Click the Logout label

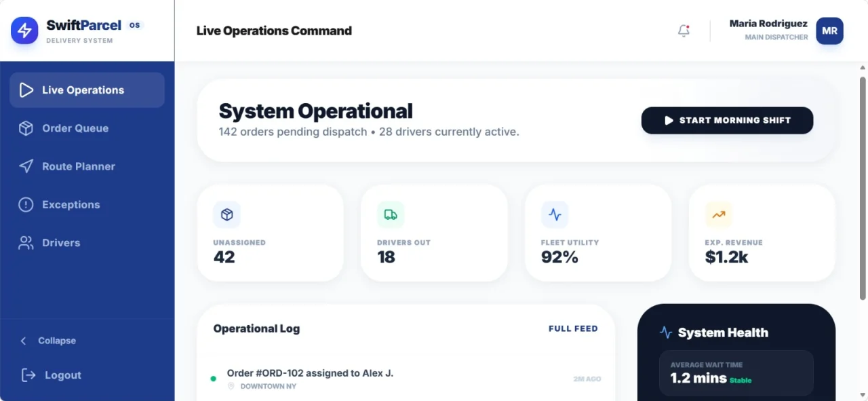coord(63,375)
